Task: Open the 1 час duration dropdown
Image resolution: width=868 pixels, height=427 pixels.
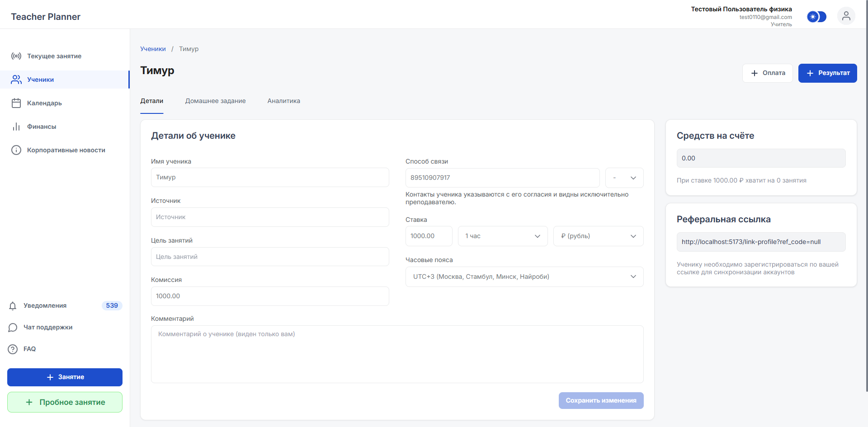Action: 503,236
